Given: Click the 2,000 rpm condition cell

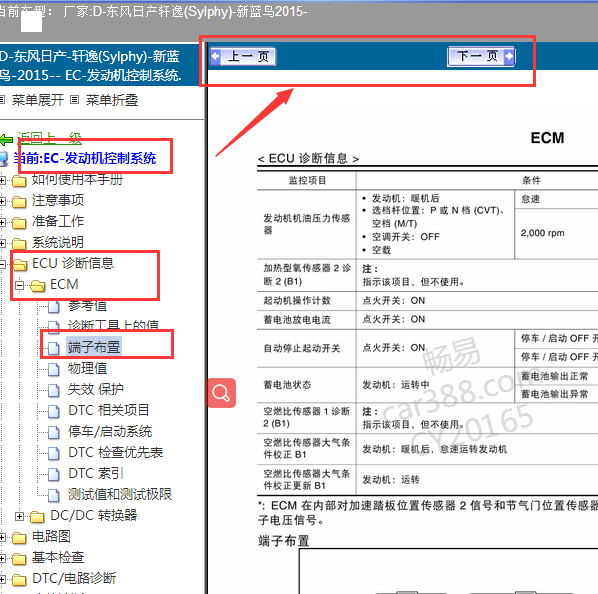Looking at the screenshot, I should pyautogui.click(x=556, y=233).
